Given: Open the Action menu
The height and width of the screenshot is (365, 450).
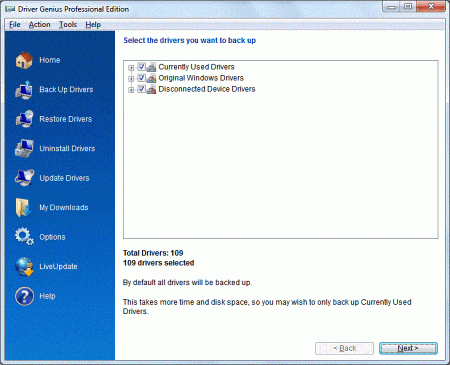Looking at the screenshot, I should pyautogui.click(x=39, y=25).
